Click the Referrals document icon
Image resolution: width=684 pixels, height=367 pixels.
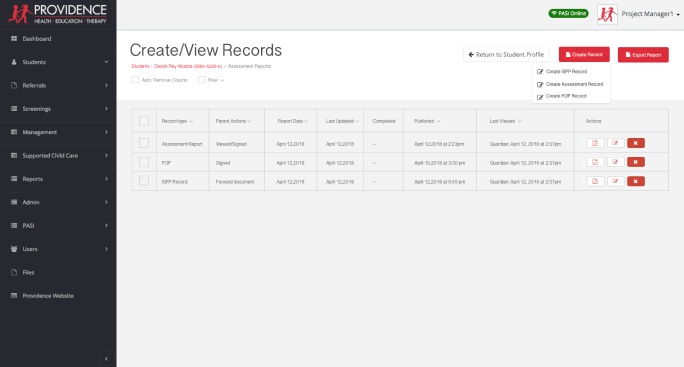point(14,86)
